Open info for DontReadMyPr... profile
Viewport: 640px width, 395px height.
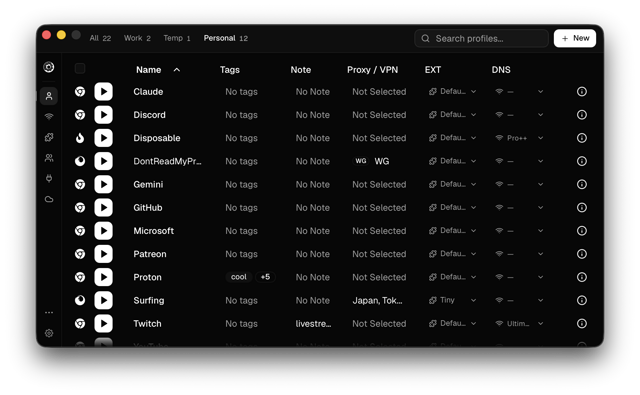pos(582,161)
